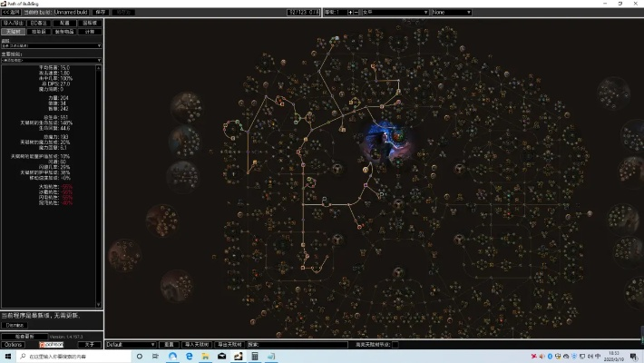
Task: Click the Options button
Action: (14, 345)
